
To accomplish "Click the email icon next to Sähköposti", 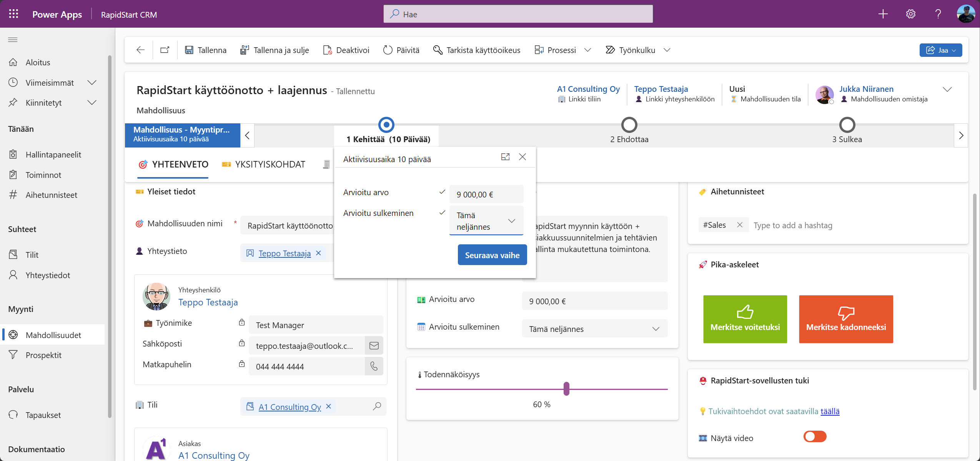I will coord(374,346).
